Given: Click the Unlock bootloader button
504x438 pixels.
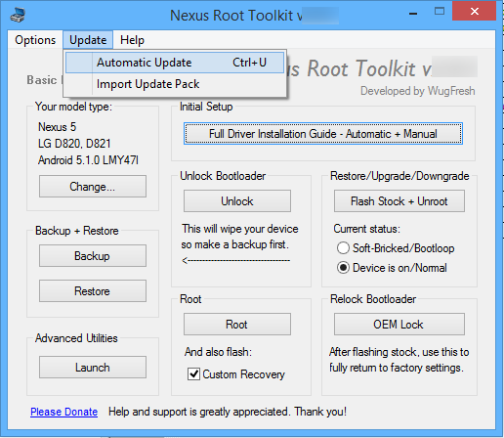Looking at the screenshot, I should coord(237,201).
